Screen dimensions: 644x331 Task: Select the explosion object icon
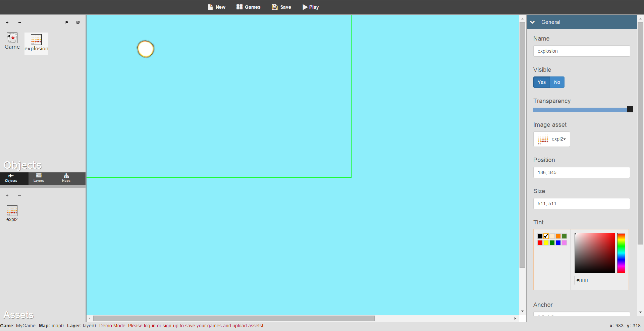[x=36, y=40]
